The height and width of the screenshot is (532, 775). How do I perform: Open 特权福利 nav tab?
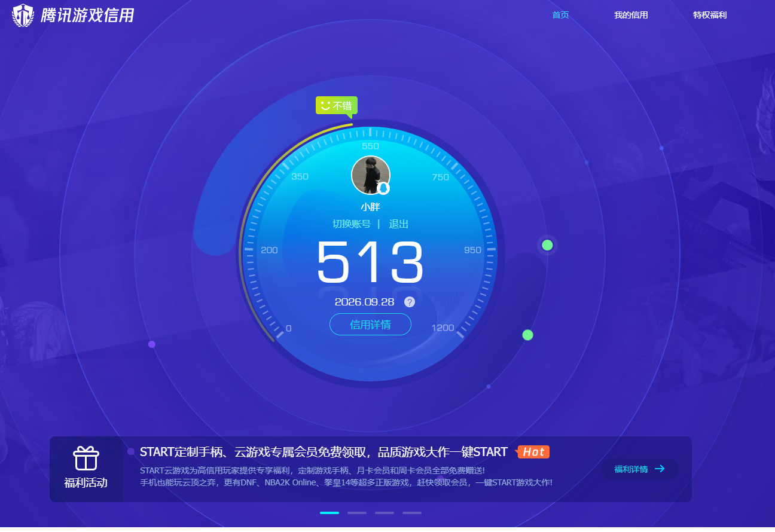tap(710, 16)
